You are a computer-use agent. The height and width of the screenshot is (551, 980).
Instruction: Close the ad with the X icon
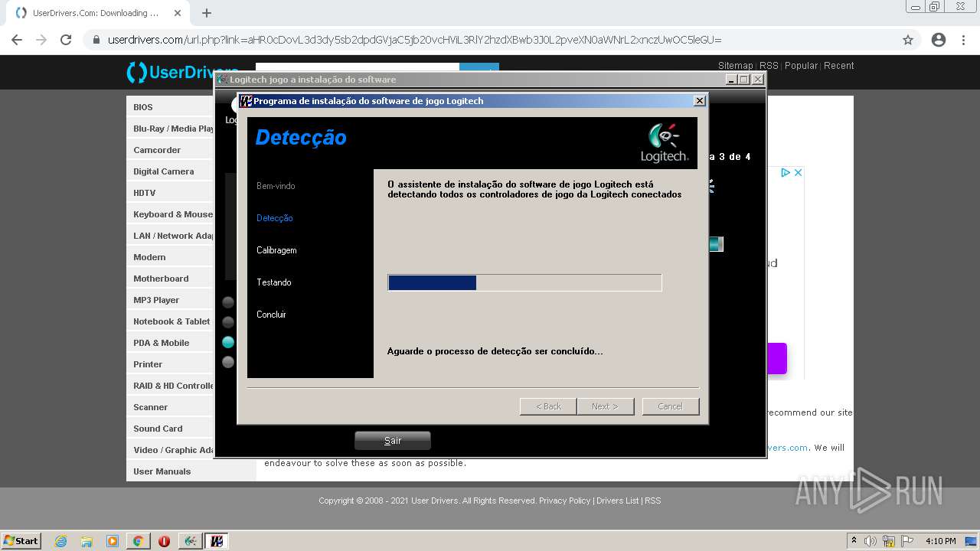click(798, 173)
